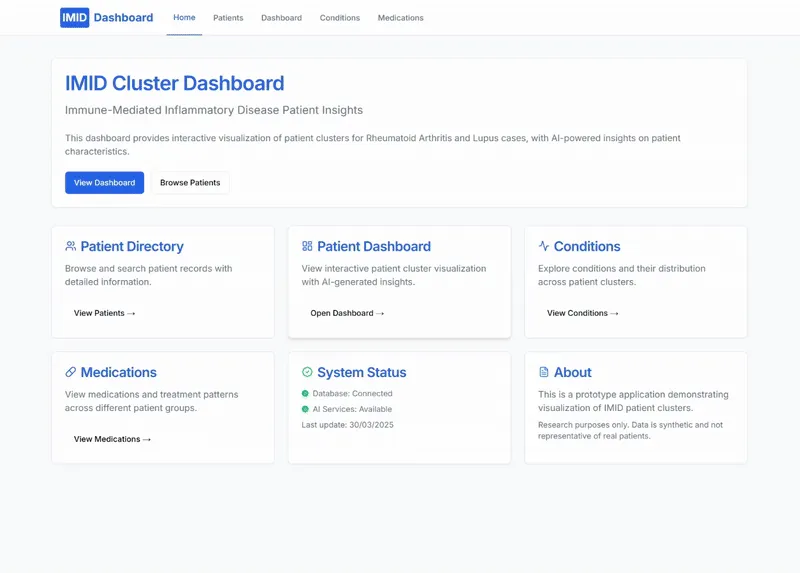800x573 pixels.
Task: Follow the View Conditions link
Action: point(583,313)
